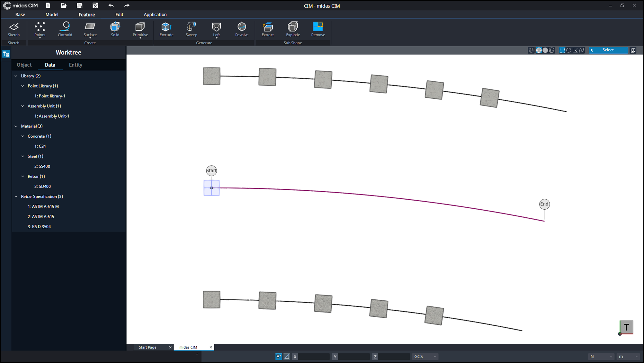Screen dimensions: 644x363
Task: Toggle the Worktree panel sidebar icon
Action: [x=6, y=54]
